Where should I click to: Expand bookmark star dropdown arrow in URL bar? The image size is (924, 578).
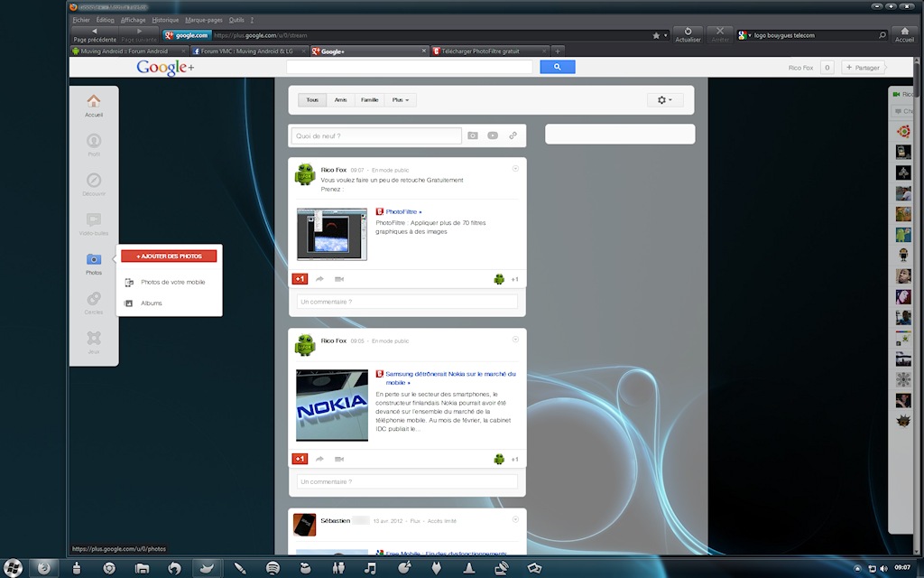(x=666, y=35)
